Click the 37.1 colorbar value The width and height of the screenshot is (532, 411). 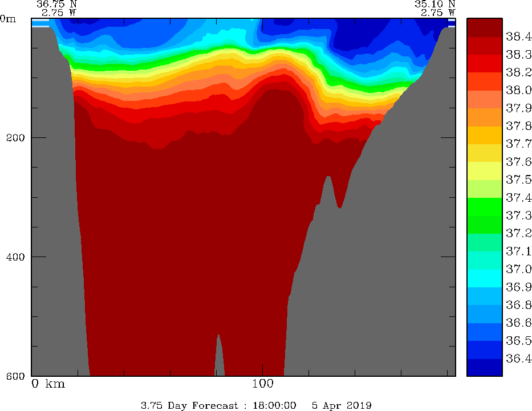pyautogui.click(x=518, y=251)
